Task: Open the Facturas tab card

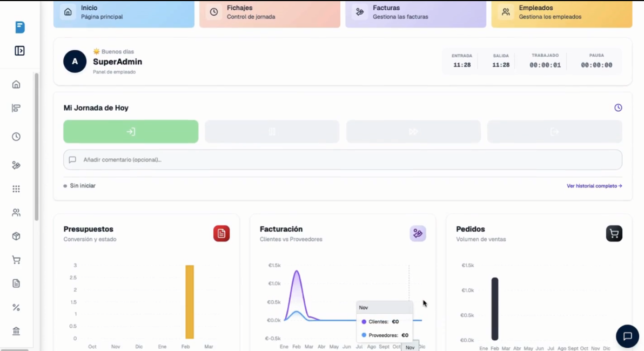Action: tap(415, 14)
